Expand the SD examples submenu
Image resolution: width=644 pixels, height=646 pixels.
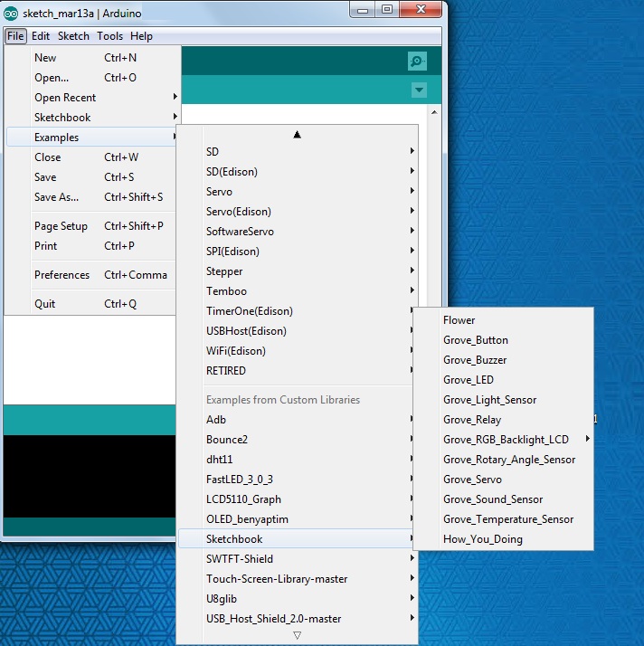pyautogui.click(x=298, y=152)
